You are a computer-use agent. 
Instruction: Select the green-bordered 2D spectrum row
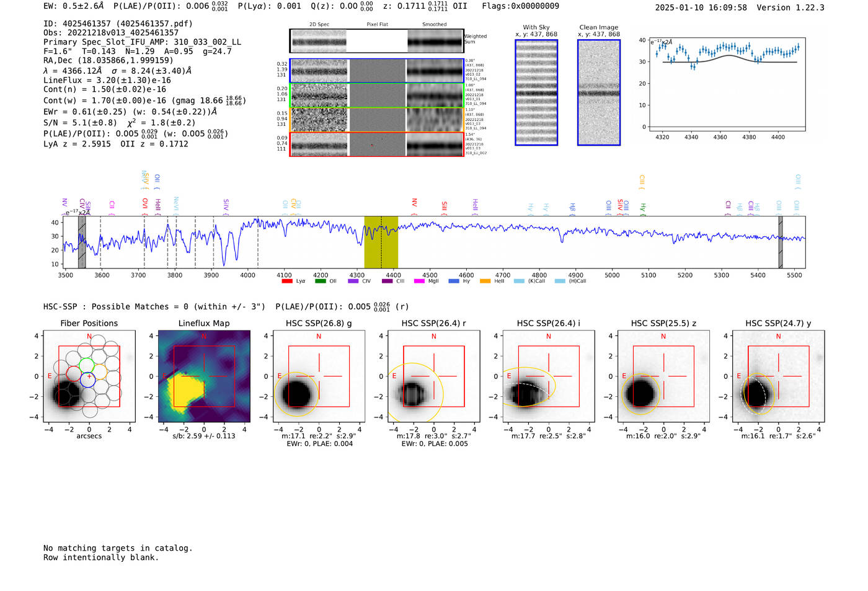(376, 96)
